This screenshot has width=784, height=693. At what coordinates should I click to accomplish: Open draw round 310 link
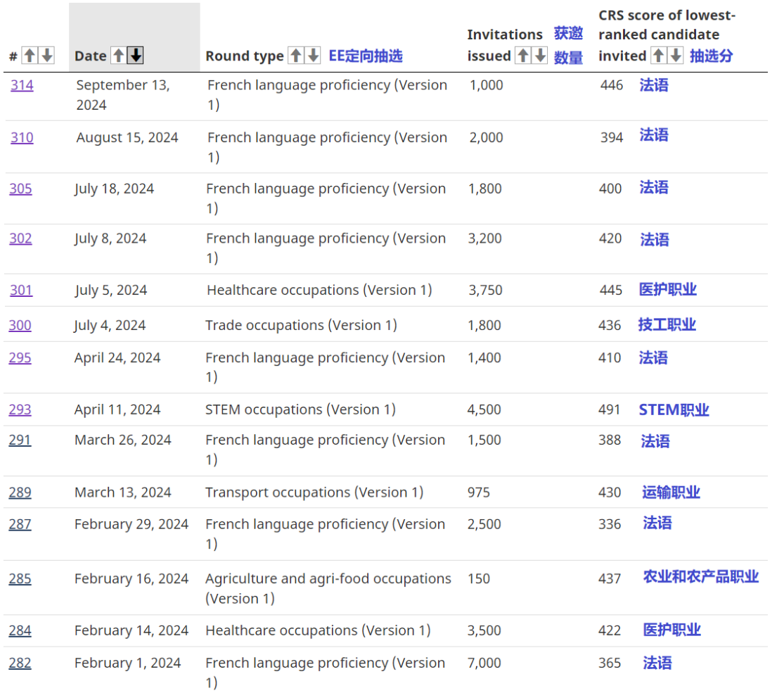pos(22,138)
